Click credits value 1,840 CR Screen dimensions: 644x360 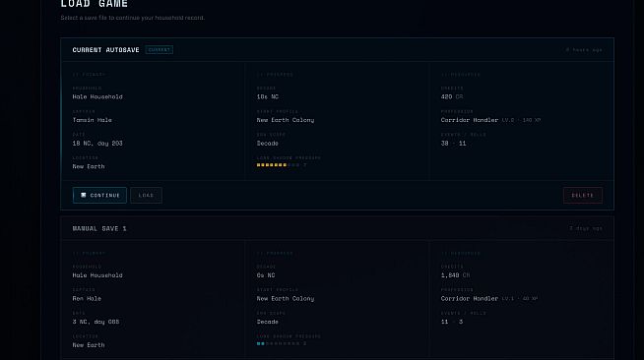tap(455, 275)
